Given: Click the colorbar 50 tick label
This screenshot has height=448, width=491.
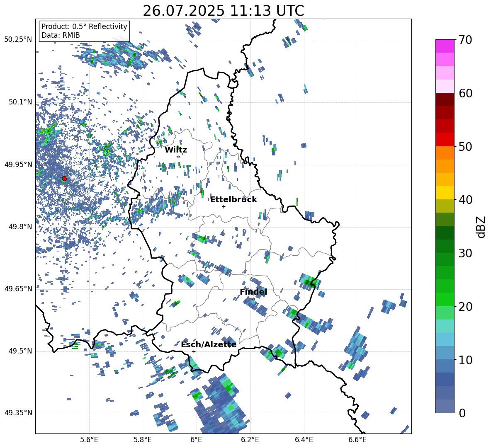Looking at the screenshot, I should pyautogui.click(x=465, y=146).
